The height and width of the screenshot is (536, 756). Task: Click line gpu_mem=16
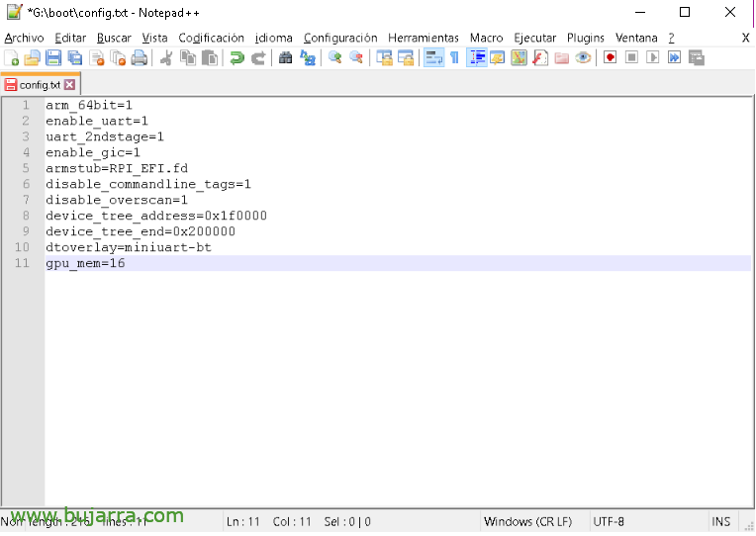coord(85,263)
